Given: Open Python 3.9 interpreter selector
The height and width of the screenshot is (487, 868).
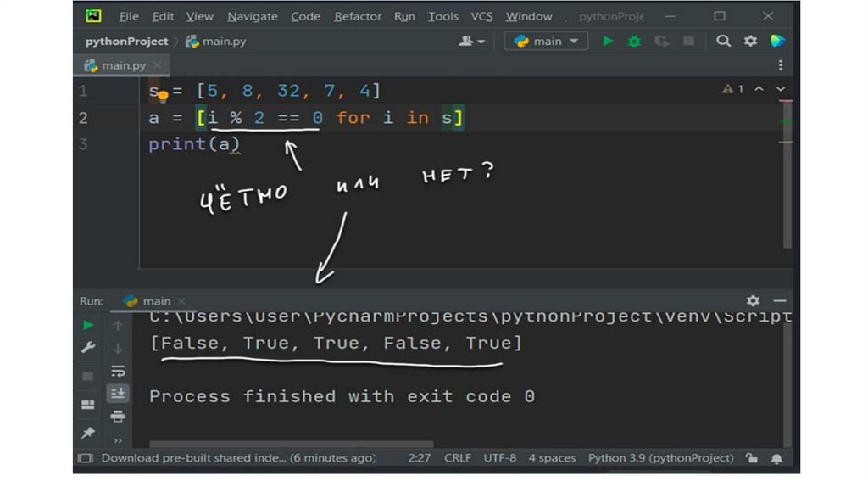Looking at the screenshot, I should 660,458.
